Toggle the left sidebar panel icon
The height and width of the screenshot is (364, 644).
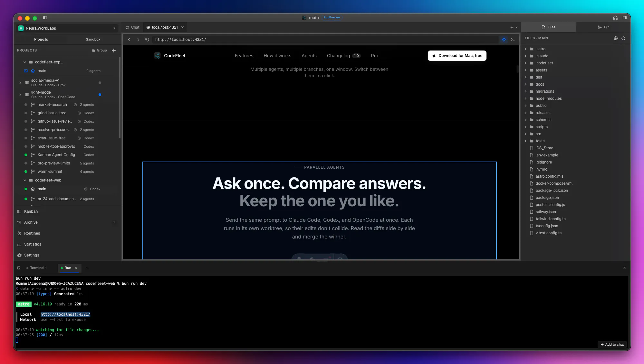(x=45, y=18)
